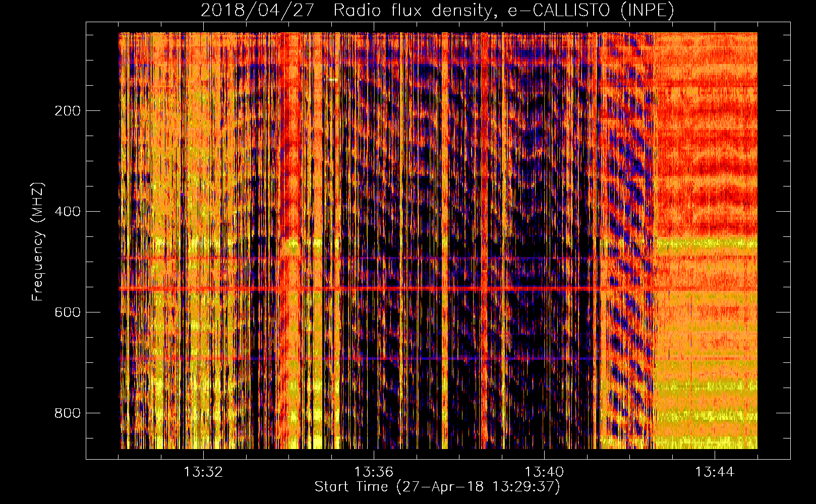Click the '400' frequency tick label
Viewport: 816px width, 504px height.
(x=68, y=212)
